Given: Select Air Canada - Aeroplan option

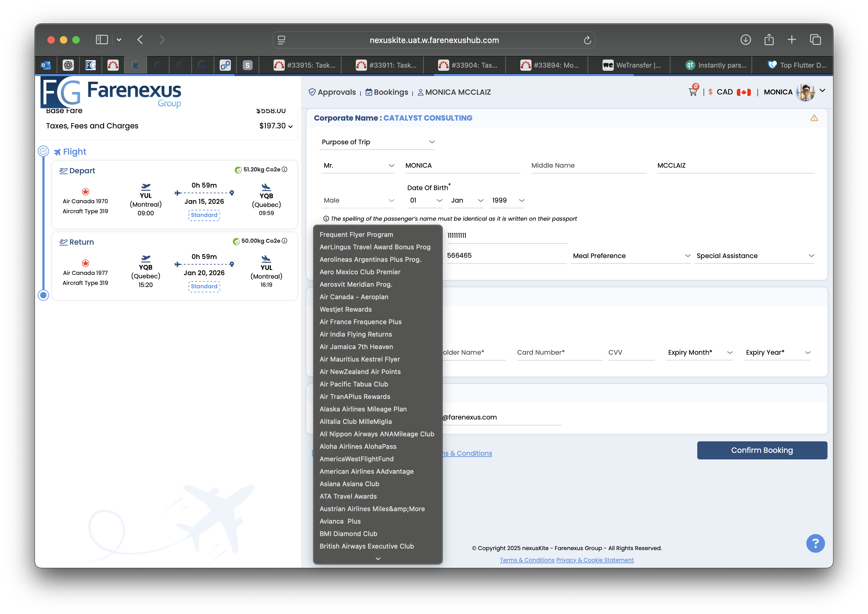Looking at the screenshot, I should 378,297.
